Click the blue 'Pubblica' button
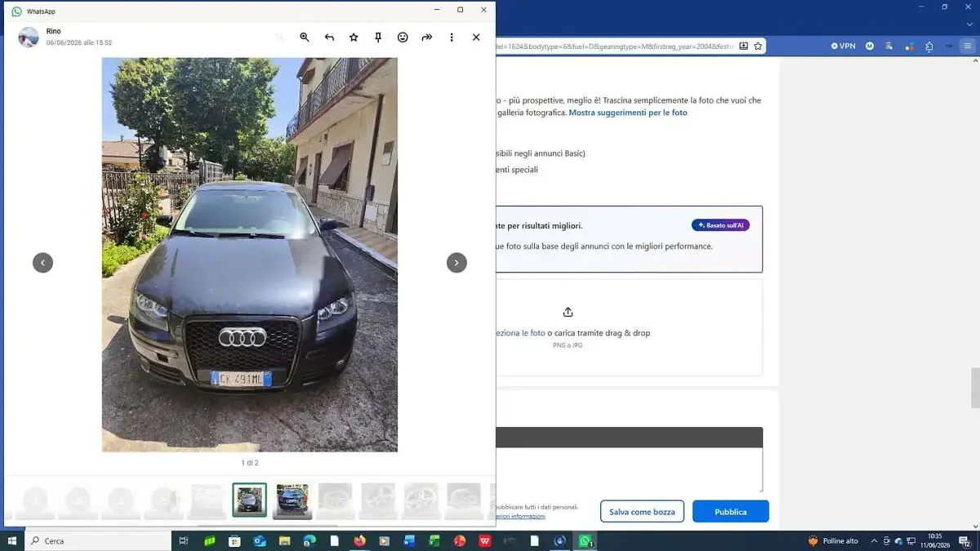Image resolution: width=980 pixels, height=551 pixels. [x=731, y=512]
